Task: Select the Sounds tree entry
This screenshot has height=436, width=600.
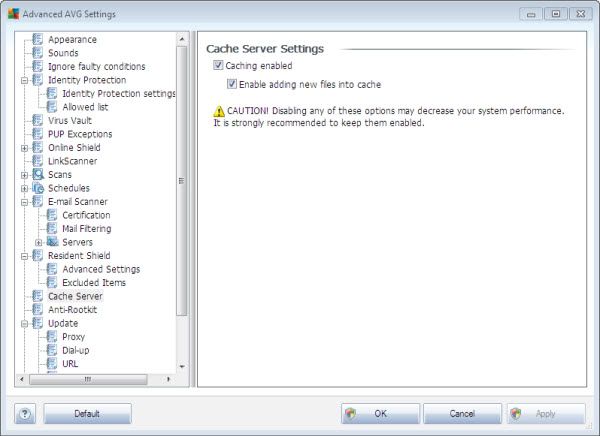Action: (63, 53)
